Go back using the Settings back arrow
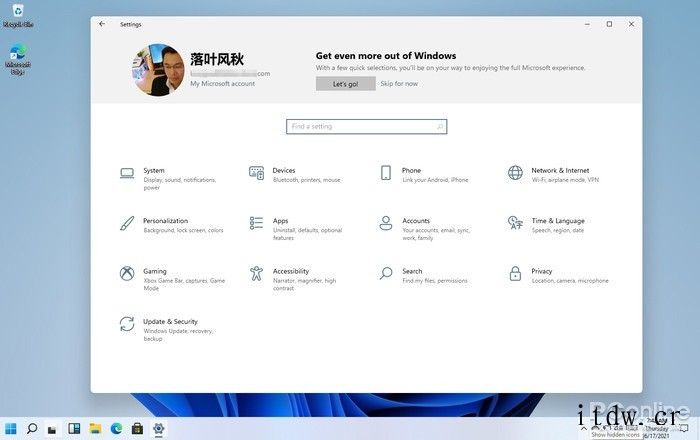 tap(102, 24)
